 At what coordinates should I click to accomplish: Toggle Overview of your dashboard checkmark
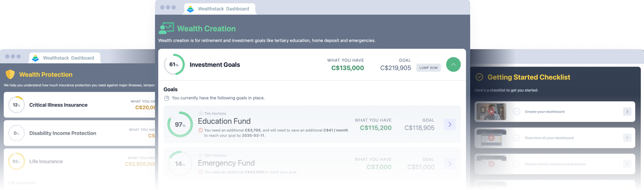coord(517,138)
